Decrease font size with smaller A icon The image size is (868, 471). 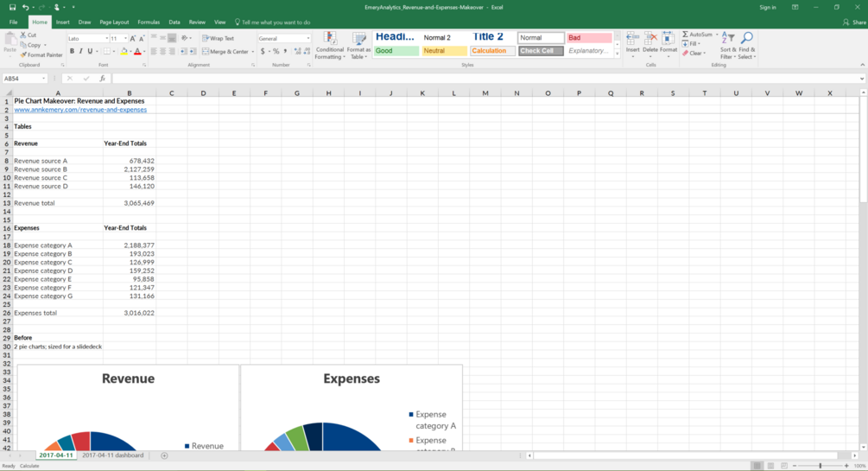pos(142,38)
